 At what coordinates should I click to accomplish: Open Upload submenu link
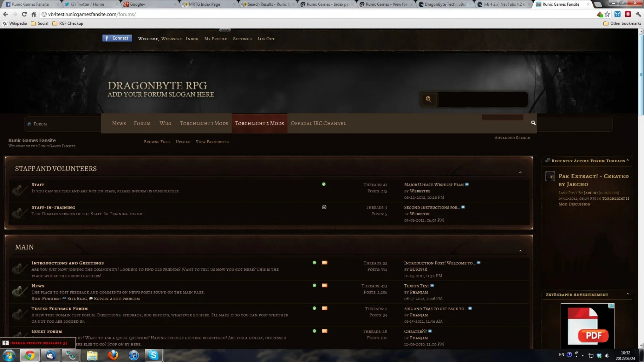pyautogui.click(x=183, y=142)
